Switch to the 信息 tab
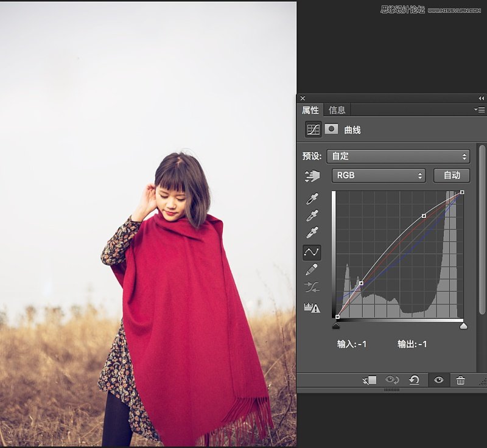 pos(337,110)
